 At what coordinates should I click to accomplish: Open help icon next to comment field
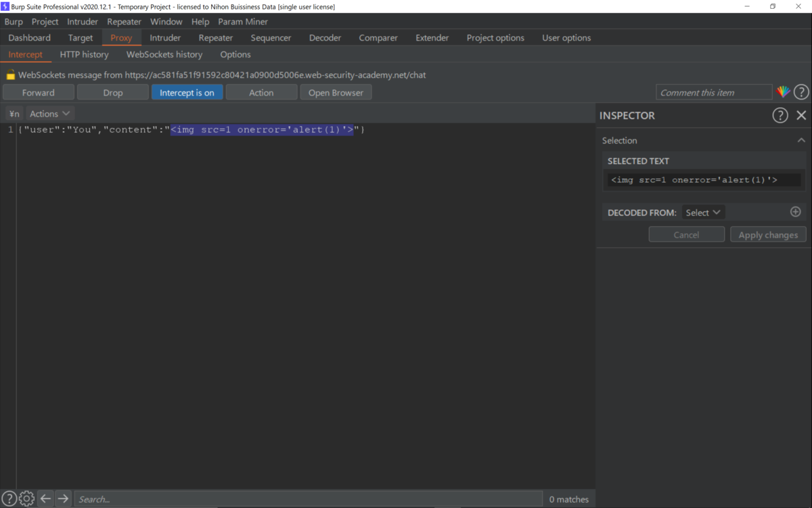tap(801, 92)
